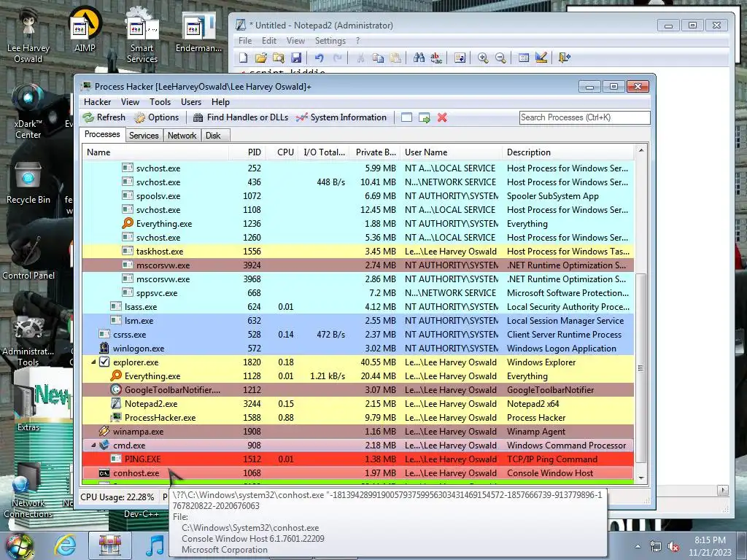Click Replace icon in Notepad2 toolbar
The image size is (747, 560).
tap(436, 58)
